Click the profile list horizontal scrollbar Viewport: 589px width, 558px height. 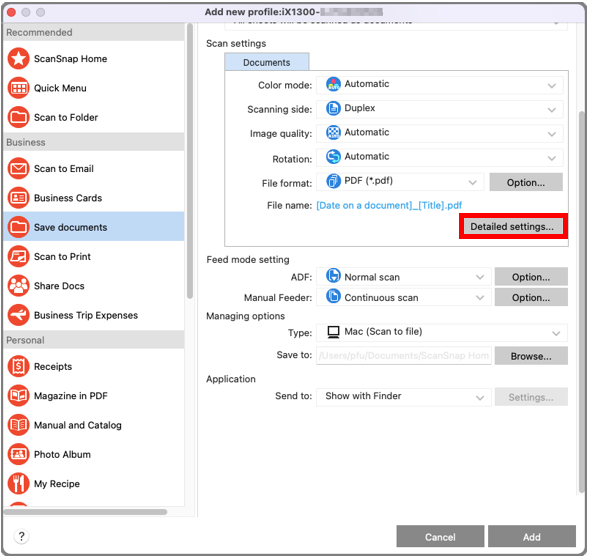tap(85, 512)
